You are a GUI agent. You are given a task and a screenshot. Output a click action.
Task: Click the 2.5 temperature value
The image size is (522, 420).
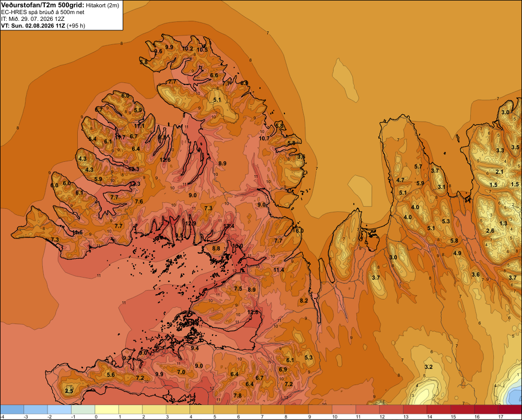[69, 391]
